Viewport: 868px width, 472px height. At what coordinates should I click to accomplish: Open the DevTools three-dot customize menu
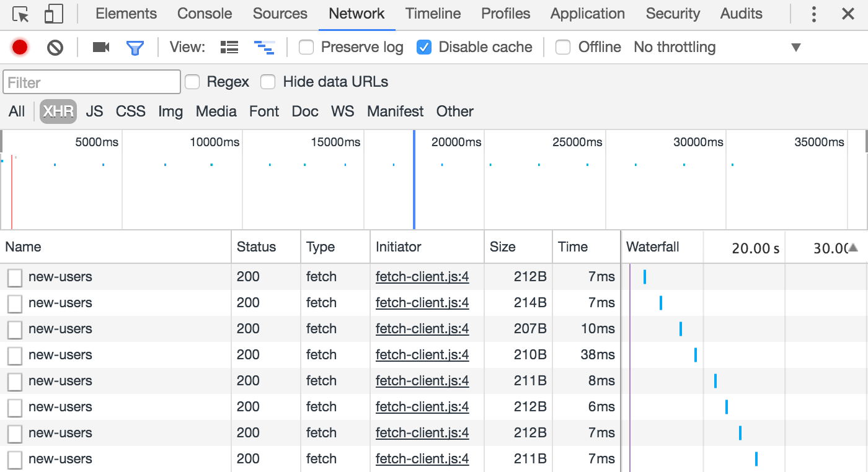click(814, 14)
